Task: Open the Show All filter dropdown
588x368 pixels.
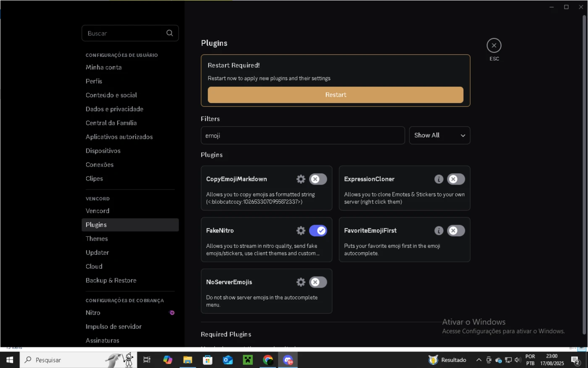Action: pos(440,135)
